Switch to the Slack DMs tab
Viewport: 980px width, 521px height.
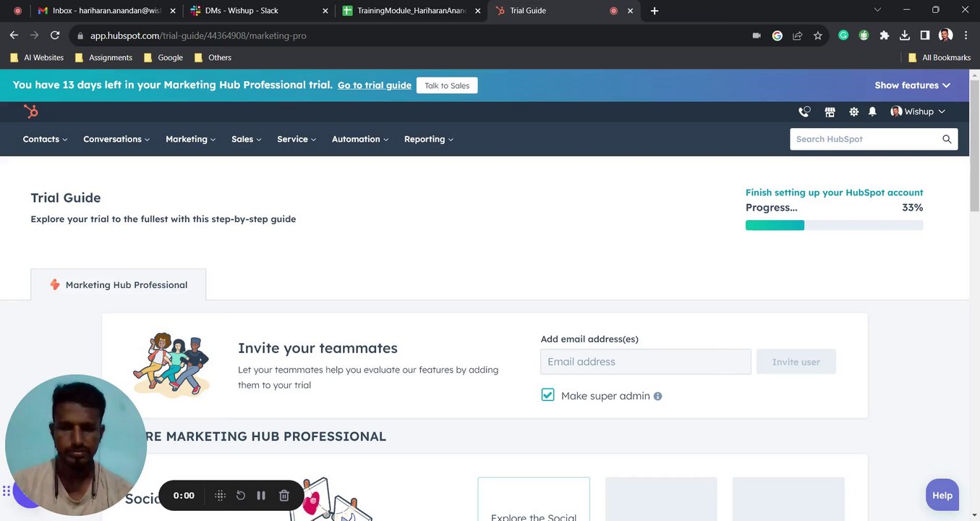[x=258, y=11]
